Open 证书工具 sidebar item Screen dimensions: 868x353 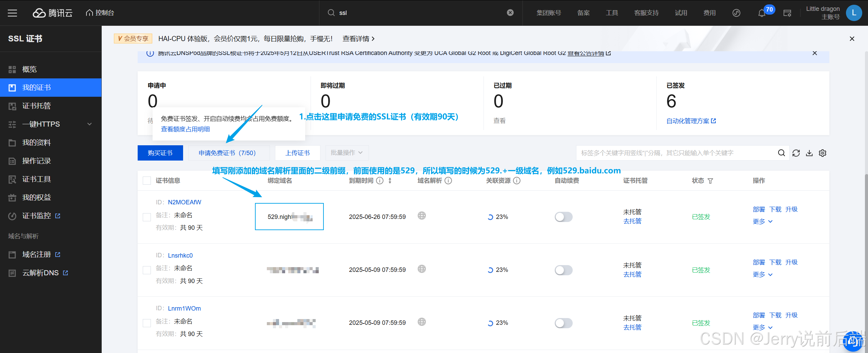(x=51, y=179)
